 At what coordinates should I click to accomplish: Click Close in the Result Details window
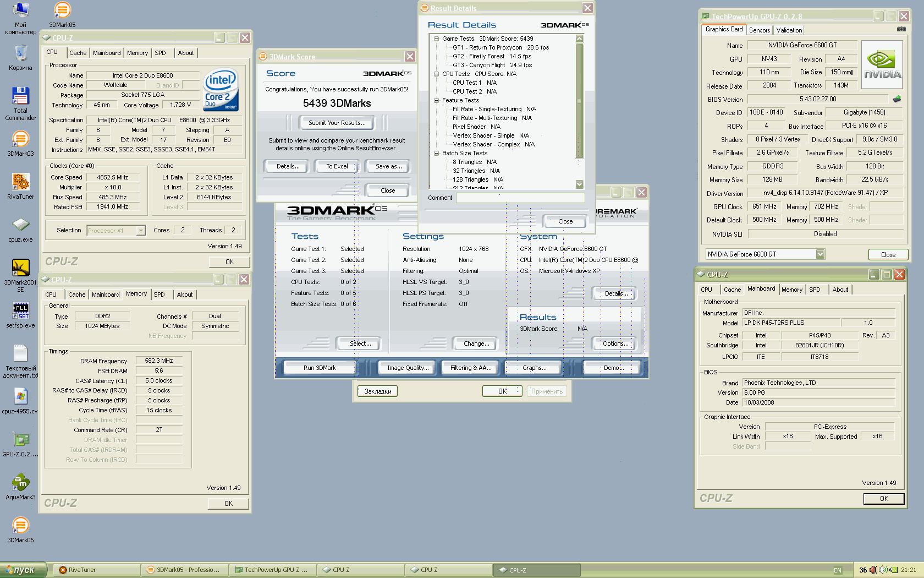(565, 221)
